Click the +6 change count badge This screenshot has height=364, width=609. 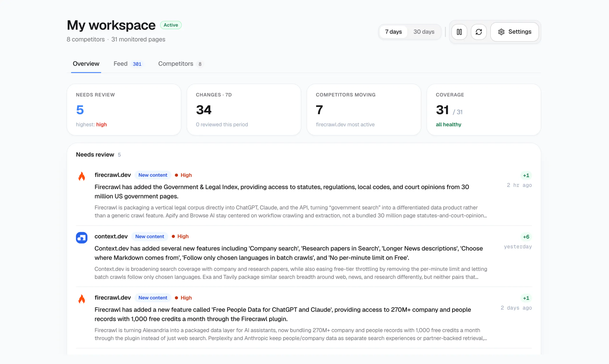pyautogui.click(x=526, y=237)
